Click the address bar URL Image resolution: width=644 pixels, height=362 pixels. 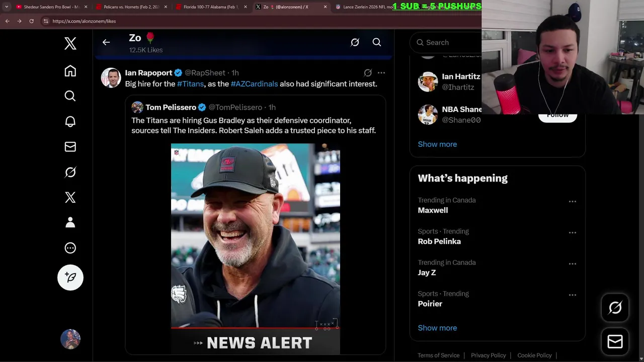(84, 21)
